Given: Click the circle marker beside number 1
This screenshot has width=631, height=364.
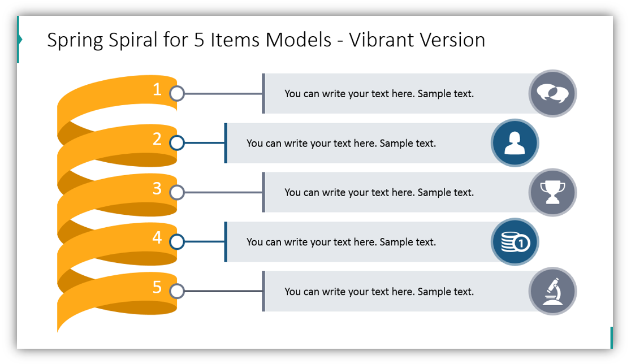Looking at the screenshot, I should [x=177, y=93].
